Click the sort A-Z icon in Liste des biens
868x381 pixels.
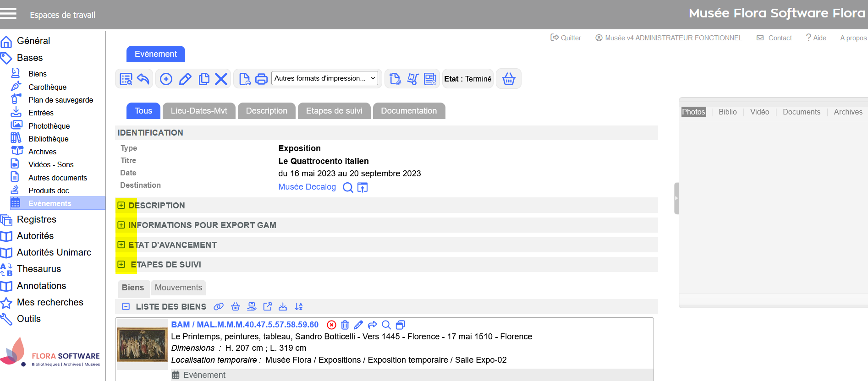click(x=299, y=307)
